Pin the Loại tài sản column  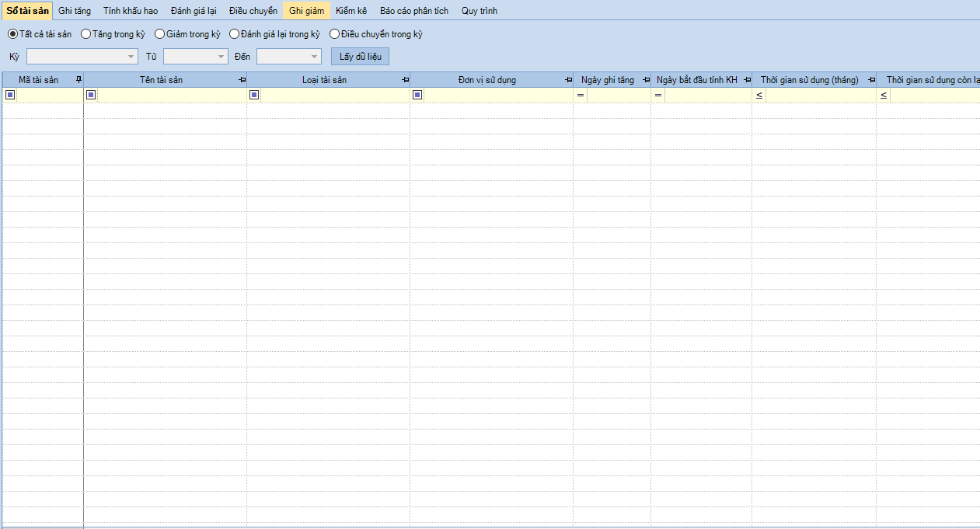[x=405, y=80]
